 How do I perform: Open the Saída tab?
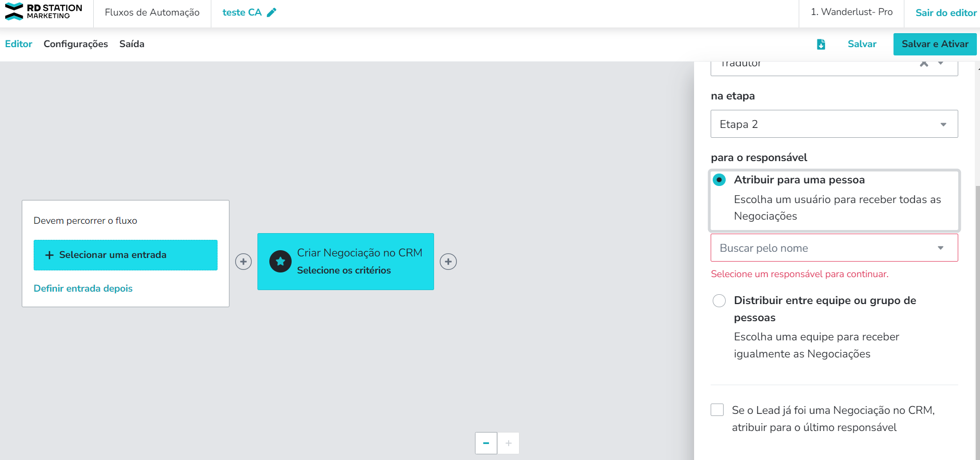tap(132, 44)
